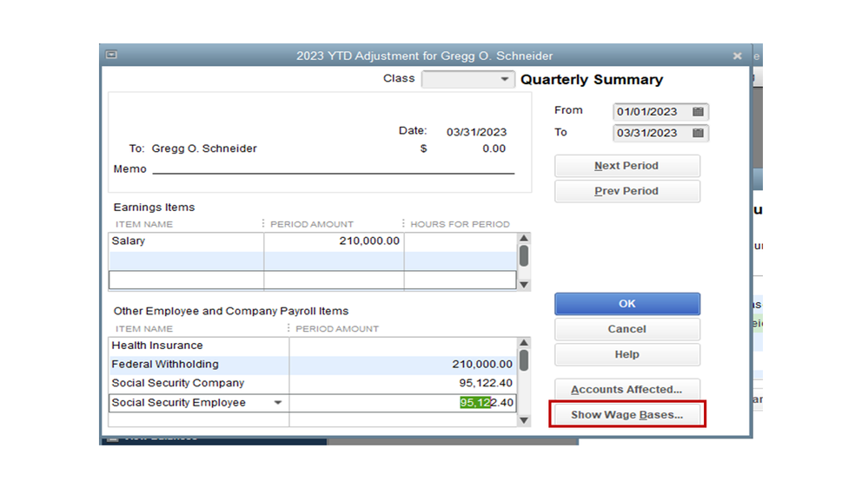
Task: Select the Salary earnings item
Action: (186, 241)
